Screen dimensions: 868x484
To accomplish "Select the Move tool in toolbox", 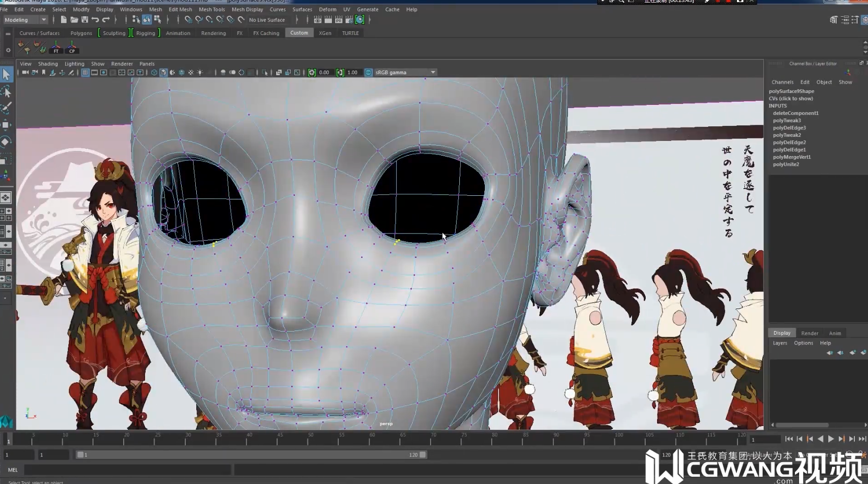I will pos(6,125).
